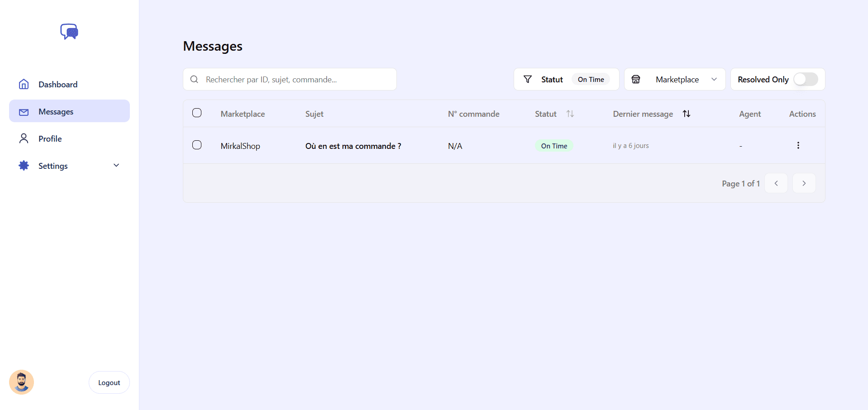Open the search magnifier icon
Screen dimensions: 868x410
click(x=194, y=79)
